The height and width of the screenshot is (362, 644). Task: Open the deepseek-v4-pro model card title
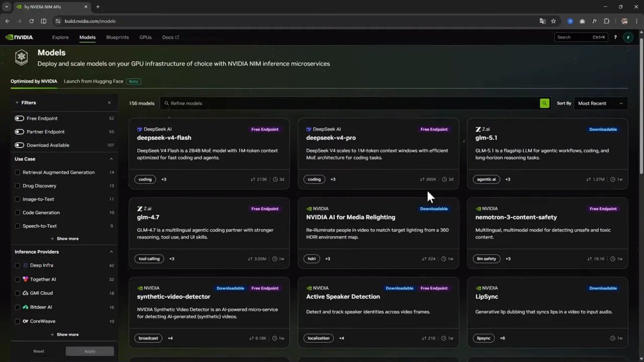331,138
